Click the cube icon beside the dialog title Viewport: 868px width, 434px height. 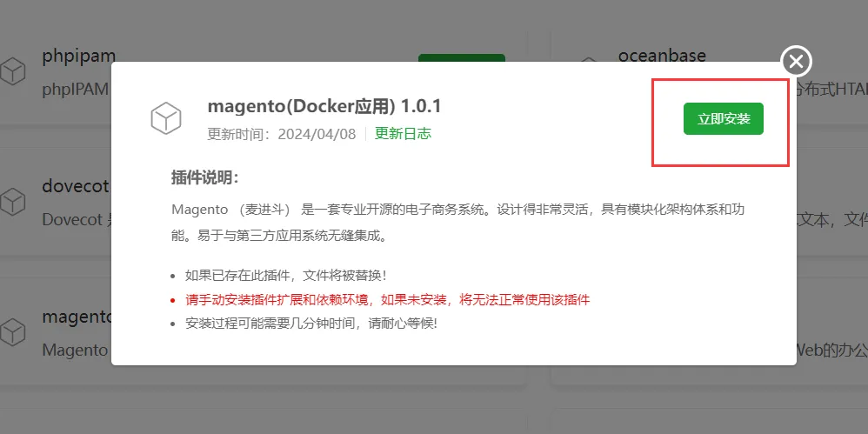pos(165,117)
